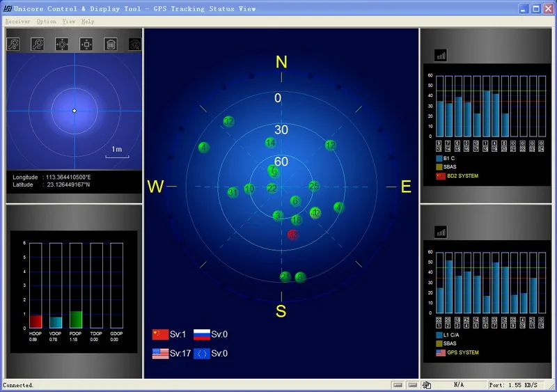Click the blue B1 C legend swatch

point(440,158)
